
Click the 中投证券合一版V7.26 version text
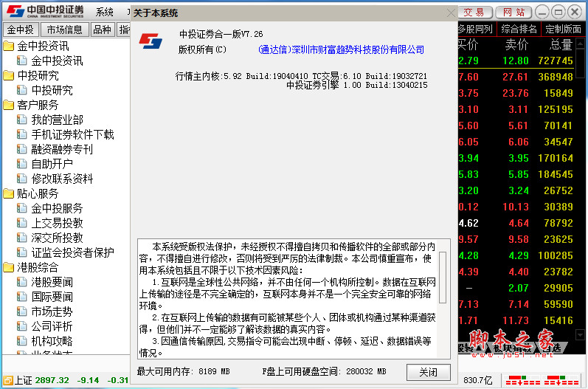(221, 34)
